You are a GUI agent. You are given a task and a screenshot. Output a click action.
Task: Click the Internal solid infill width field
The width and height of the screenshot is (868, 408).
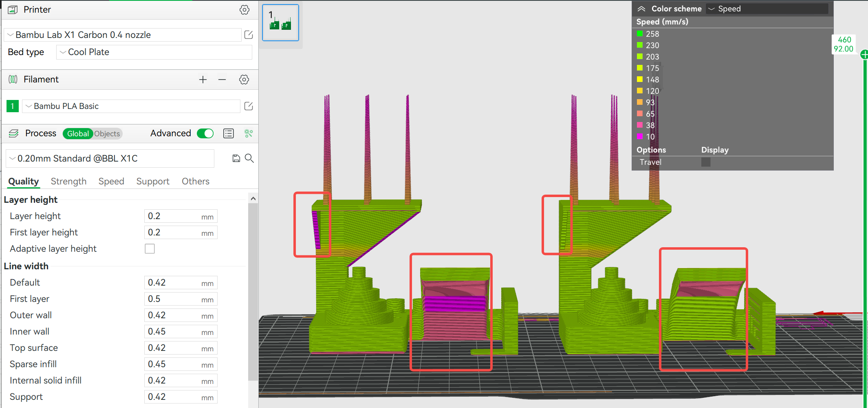pyautogui.click(x=181, y=381)
